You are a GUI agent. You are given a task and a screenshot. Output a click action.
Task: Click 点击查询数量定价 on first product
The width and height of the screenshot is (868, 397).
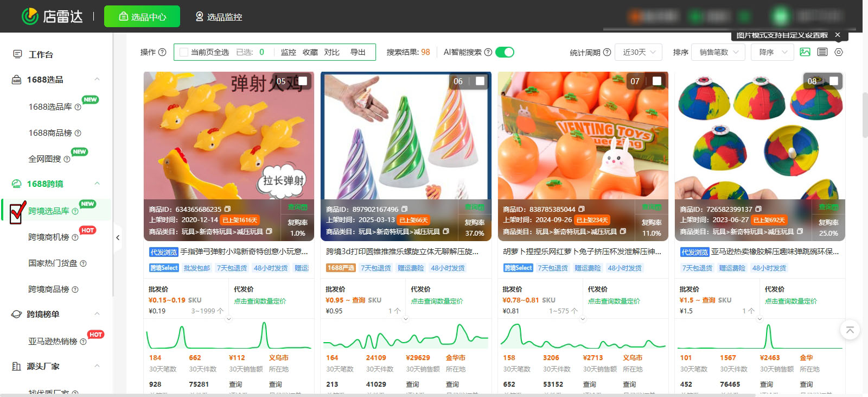260,301
